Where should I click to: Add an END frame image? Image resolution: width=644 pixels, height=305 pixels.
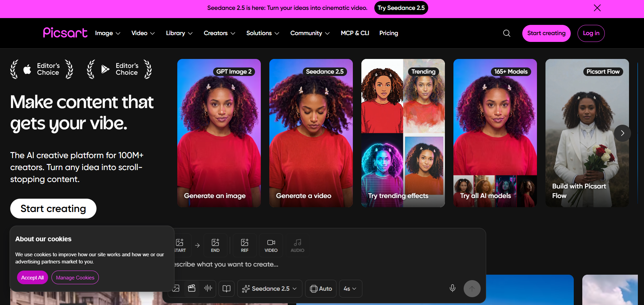point(215,245)
